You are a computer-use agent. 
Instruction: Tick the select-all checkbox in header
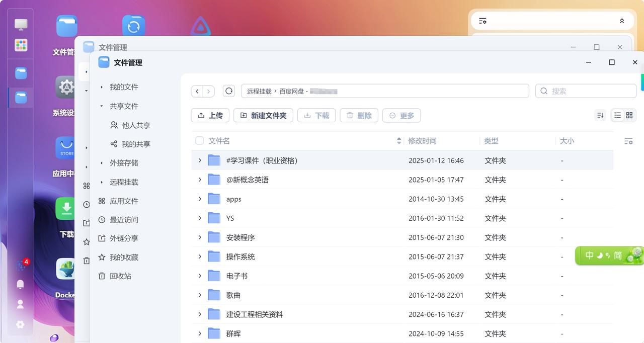[x=199, y=141]
